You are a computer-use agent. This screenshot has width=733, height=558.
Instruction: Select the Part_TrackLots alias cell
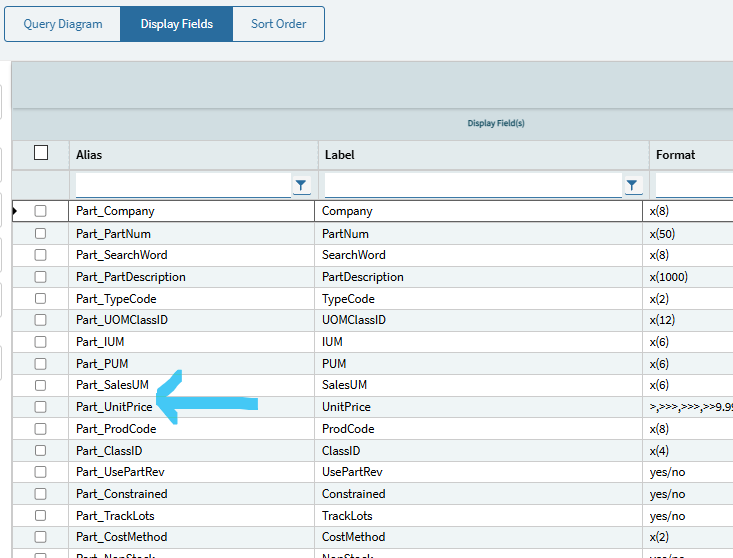pos(192,515)
